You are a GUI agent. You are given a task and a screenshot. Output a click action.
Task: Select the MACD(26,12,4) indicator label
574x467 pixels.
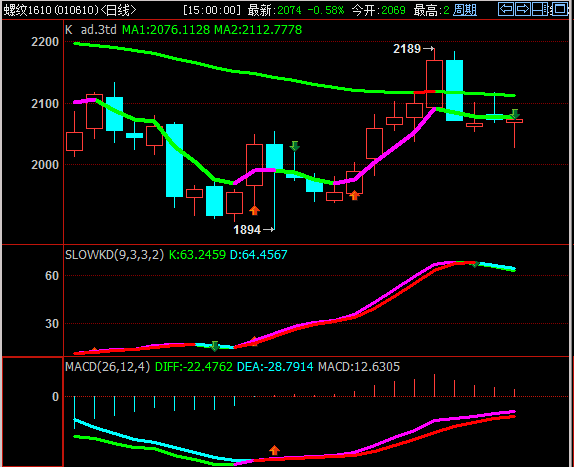coord(108,367)
